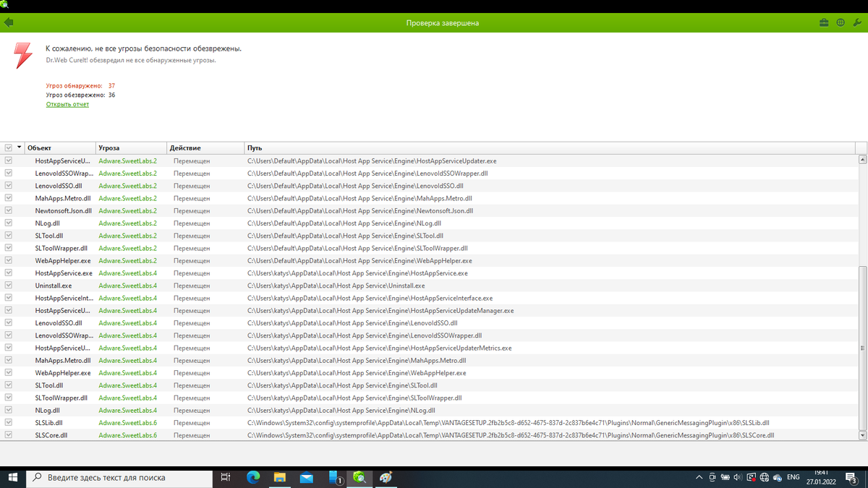
Task: Open the report via Открыть отчет link
Action: click(x=67, y=104)
